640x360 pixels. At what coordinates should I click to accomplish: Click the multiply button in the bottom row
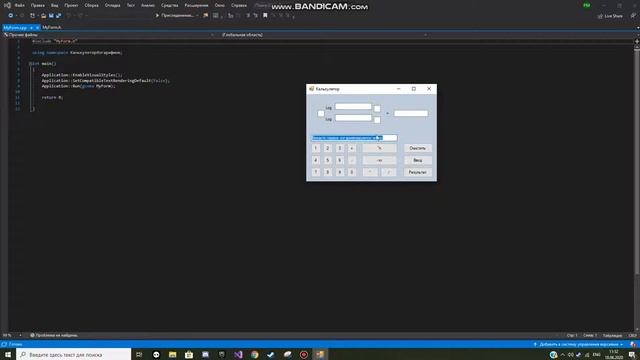(370, 172)
